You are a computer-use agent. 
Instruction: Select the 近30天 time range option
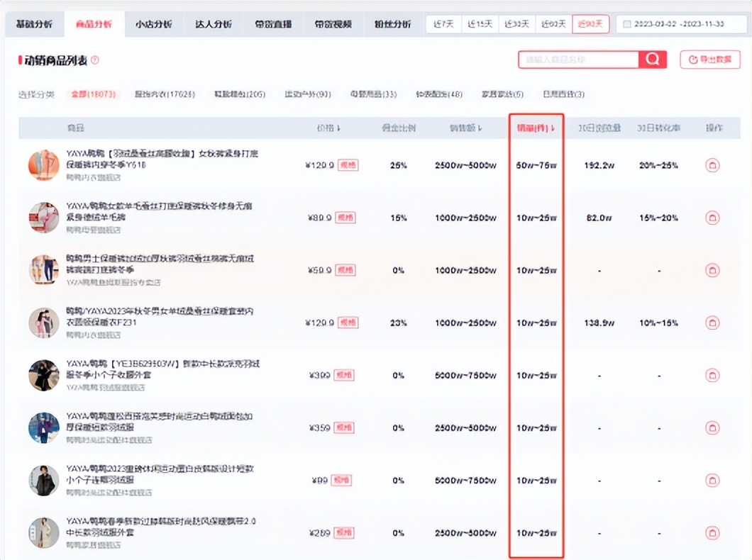(x=516, y=24)
